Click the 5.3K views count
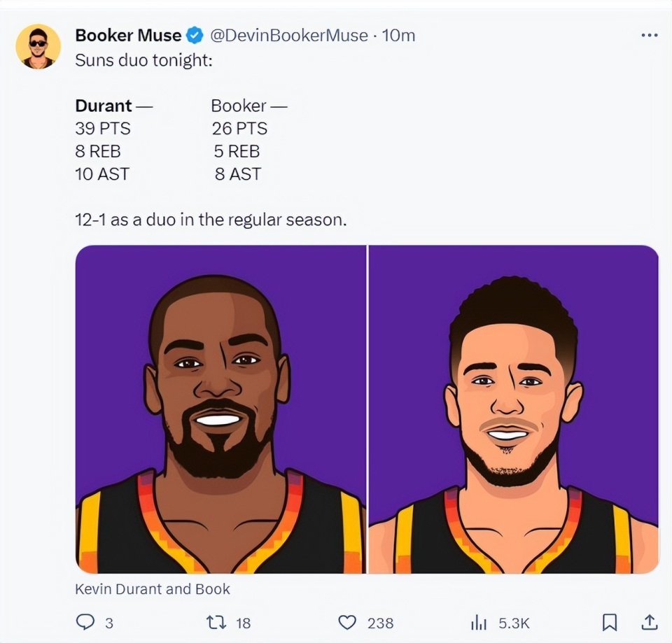Image resolution: width=672 pixels, height=643 pixels. 514,623
